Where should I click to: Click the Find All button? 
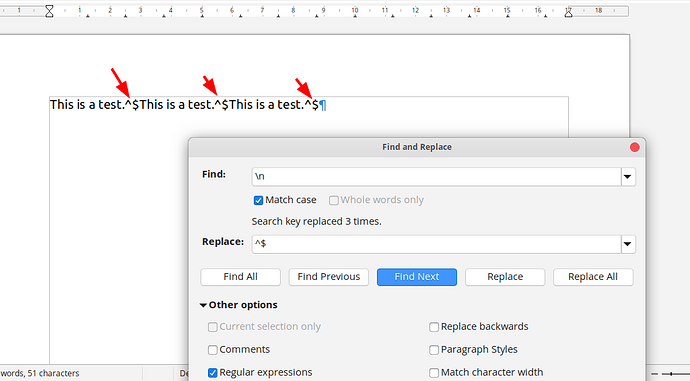click(240, 277)
